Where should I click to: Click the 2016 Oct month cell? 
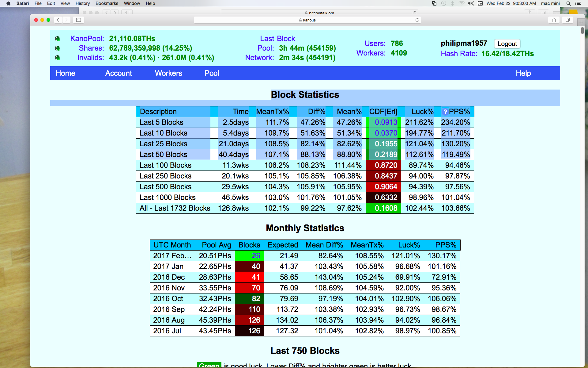(168, 299)
